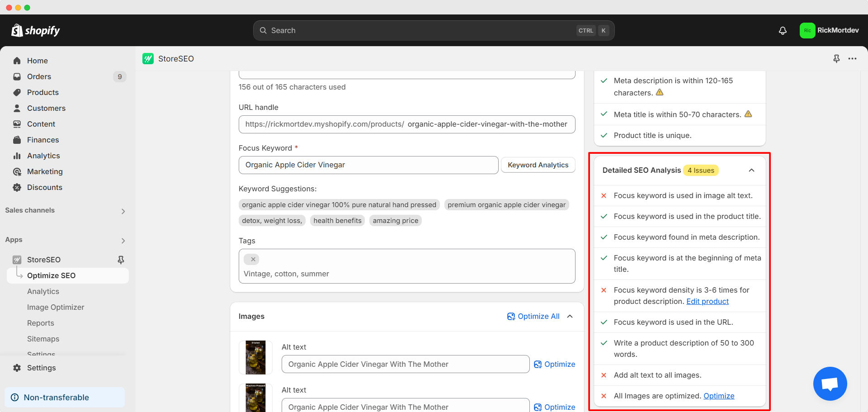Pin the app using header pin icon
The height and width of the screenshot is (412, 868).
(x=836, y=59)
